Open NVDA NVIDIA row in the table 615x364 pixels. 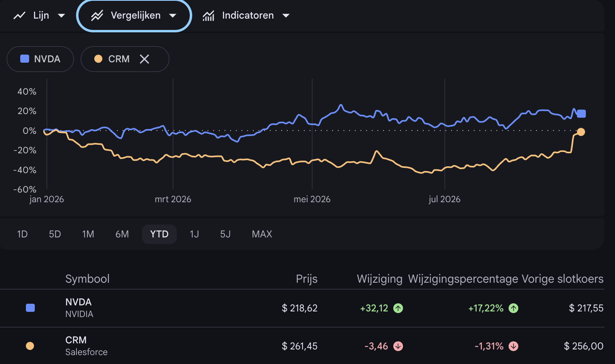pos(302,308)
